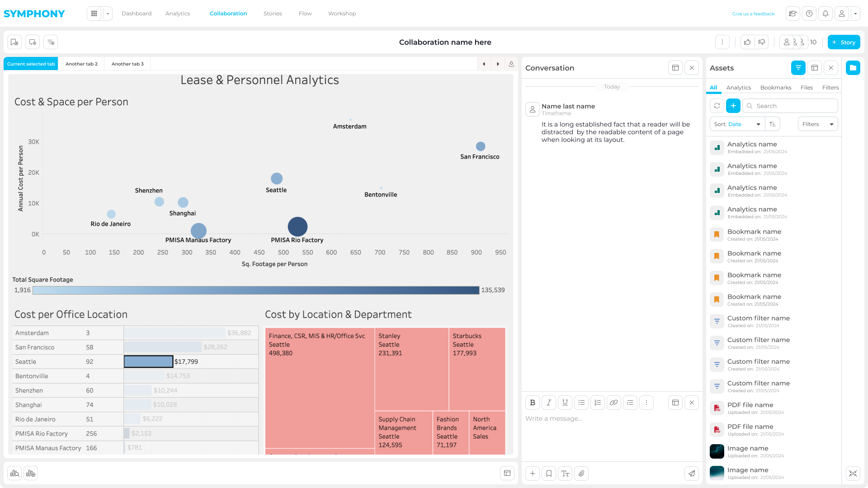Open the notifications bell
The image size is (868, 488).
coord(826,14)
